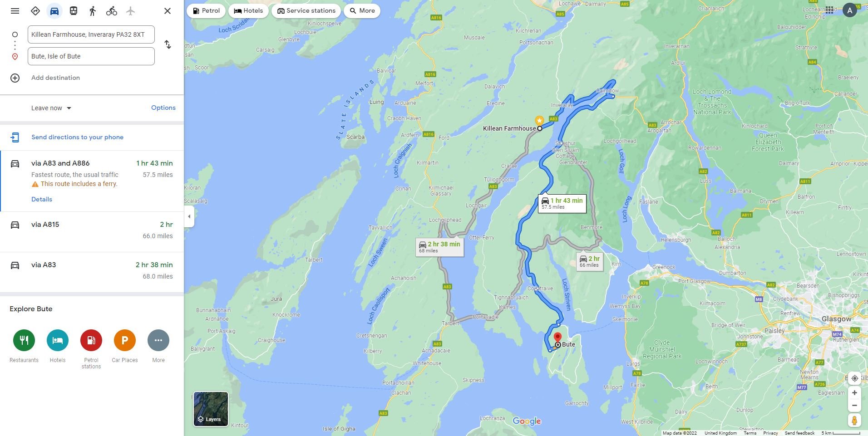Switch to public transport mode icon
The image size is (868, 436).
coord(74,11)
